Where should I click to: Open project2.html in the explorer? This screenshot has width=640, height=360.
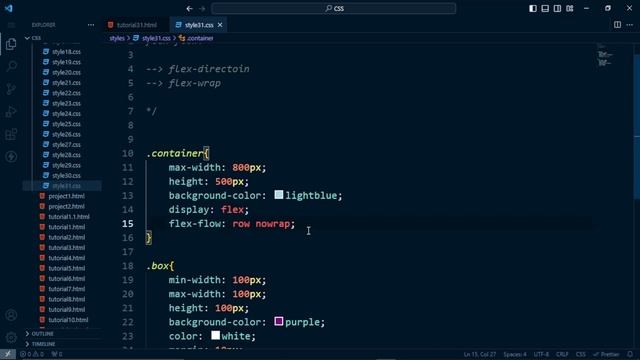(66, 207)
